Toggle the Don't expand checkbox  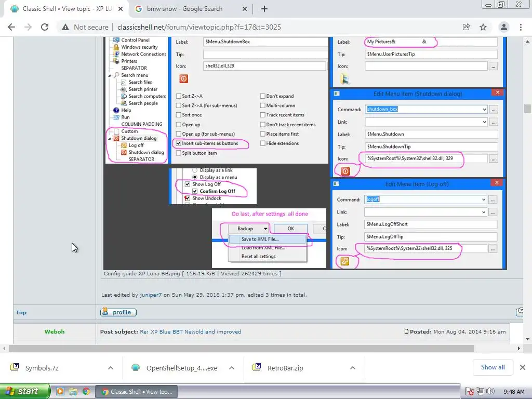(x=262, y=96)
